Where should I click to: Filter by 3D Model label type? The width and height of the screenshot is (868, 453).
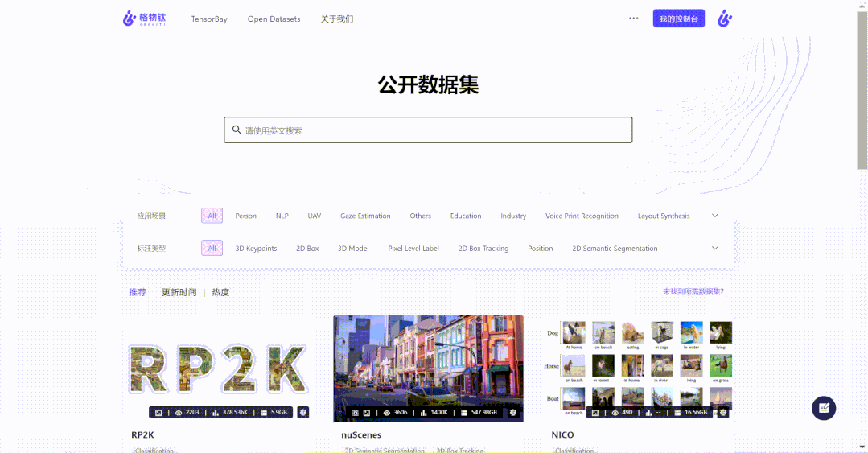click(x=353, y=249)
